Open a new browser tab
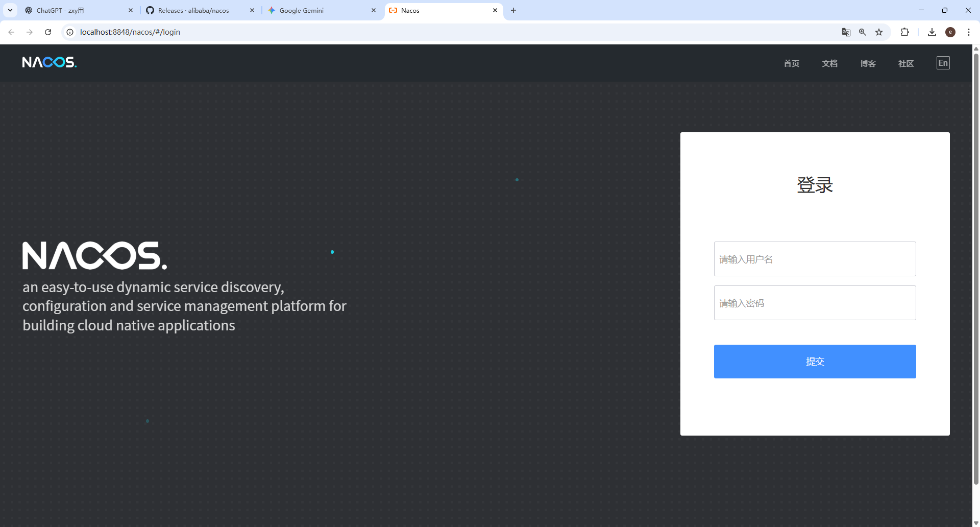The image size is (980, 527). coord(513,10)
